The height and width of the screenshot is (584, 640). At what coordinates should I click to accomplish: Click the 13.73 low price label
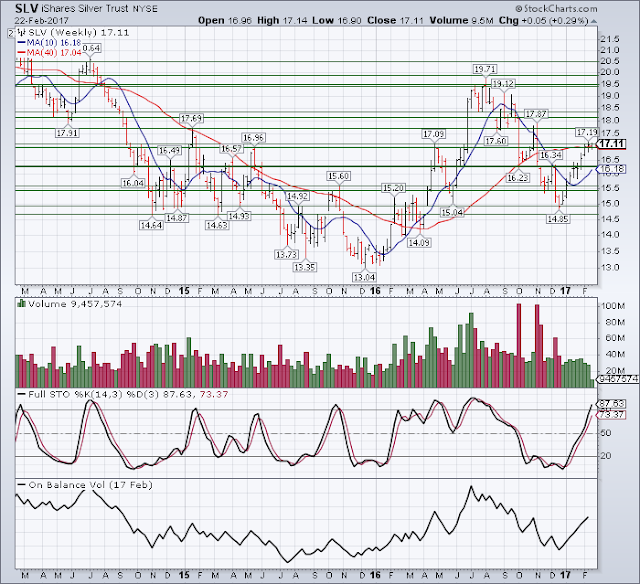[286, 255]
